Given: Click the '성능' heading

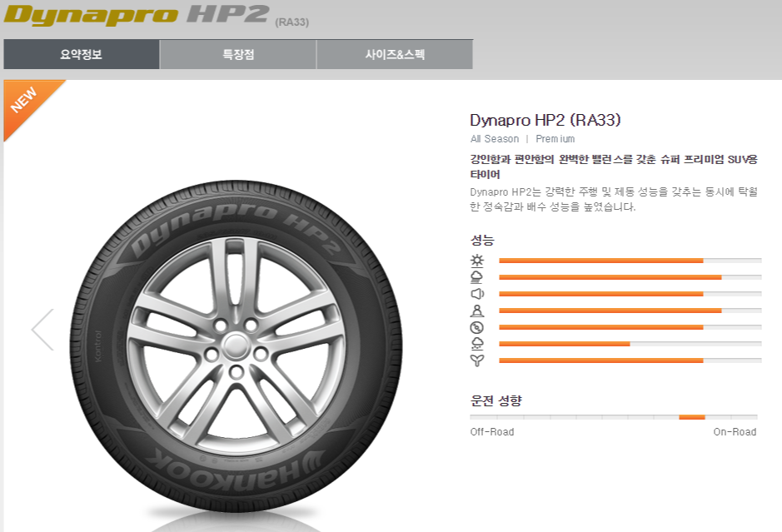Looking at the screenshot, I should coord(482,241).
